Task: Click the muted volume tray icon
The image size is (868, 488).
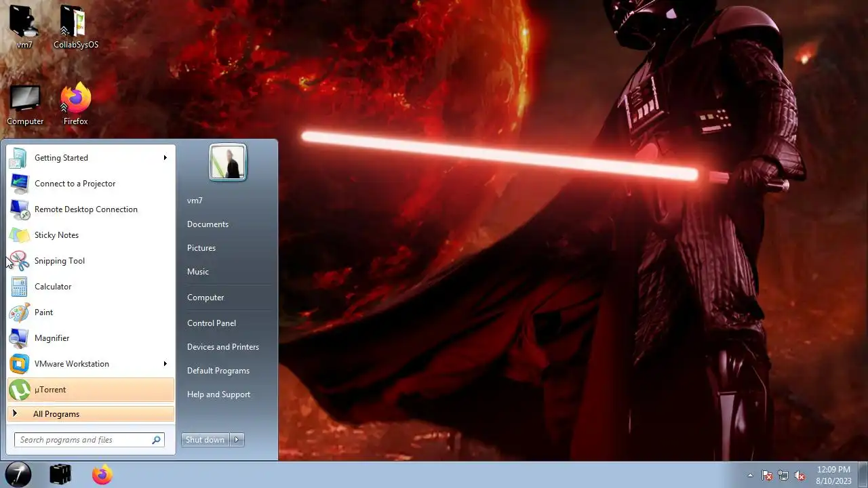Action: 800,475
